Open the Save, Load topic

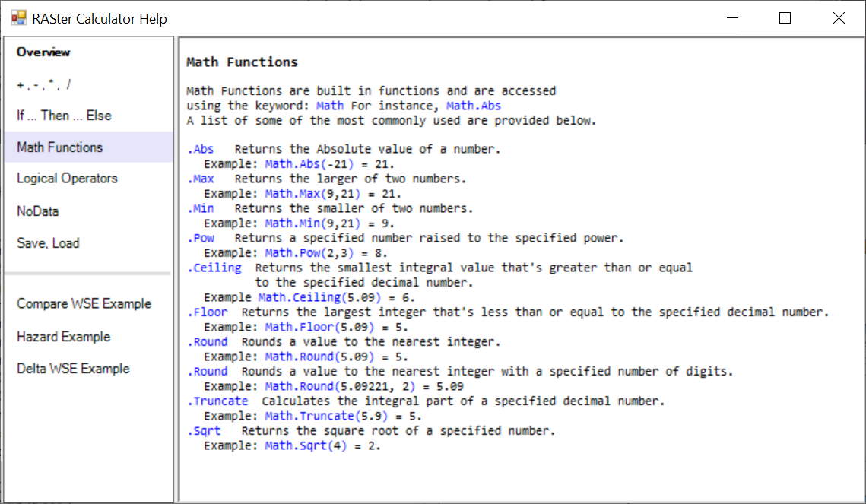(x=48, y=243)
